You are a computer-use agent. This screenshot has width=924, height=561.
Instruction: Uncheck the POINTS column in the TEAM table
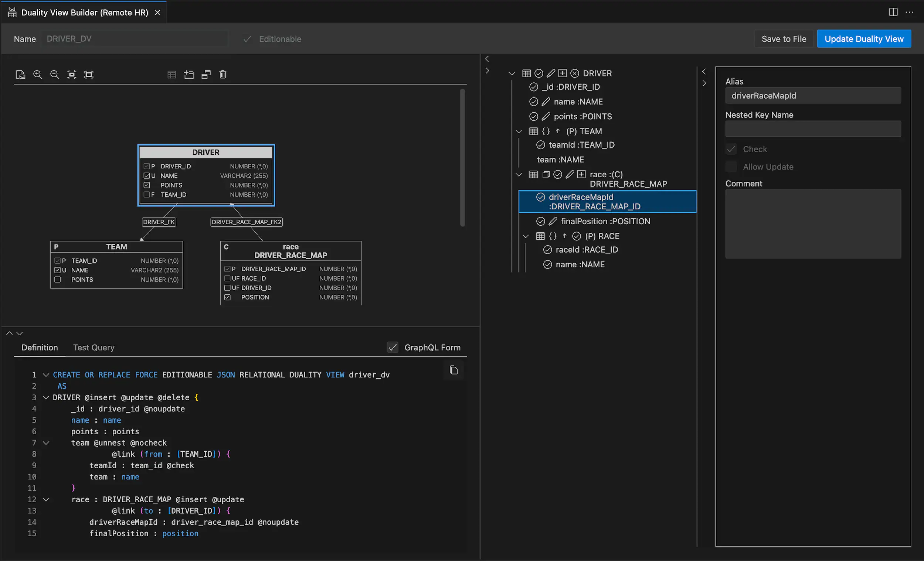58,280
